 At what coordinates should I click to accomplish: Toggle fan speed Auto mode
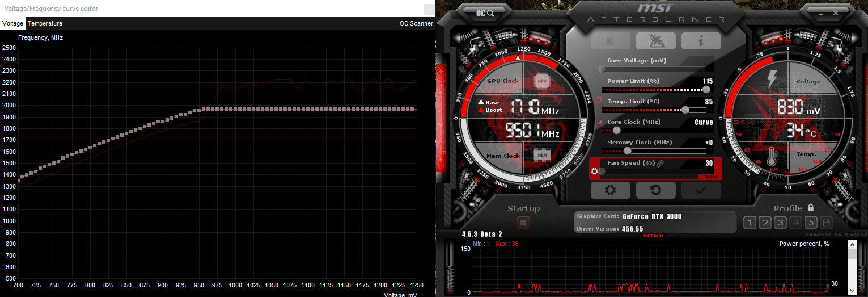point(712,177)
